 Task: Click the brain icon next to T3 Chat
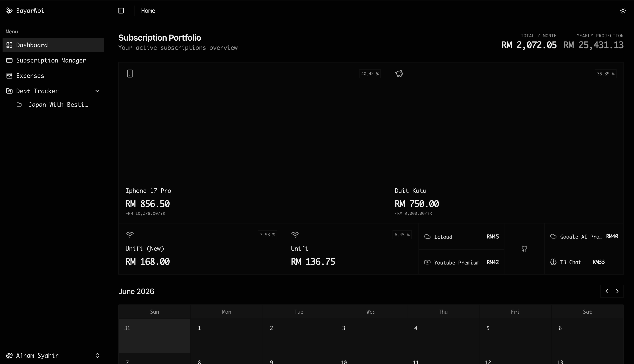[553, 262]
